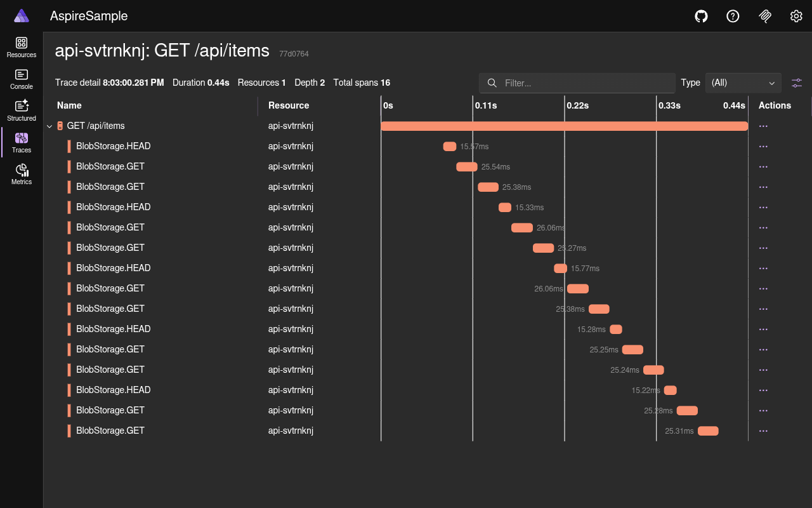Click the Filter search field
This screenshot has width=812, height=508.
coord(577,83)
